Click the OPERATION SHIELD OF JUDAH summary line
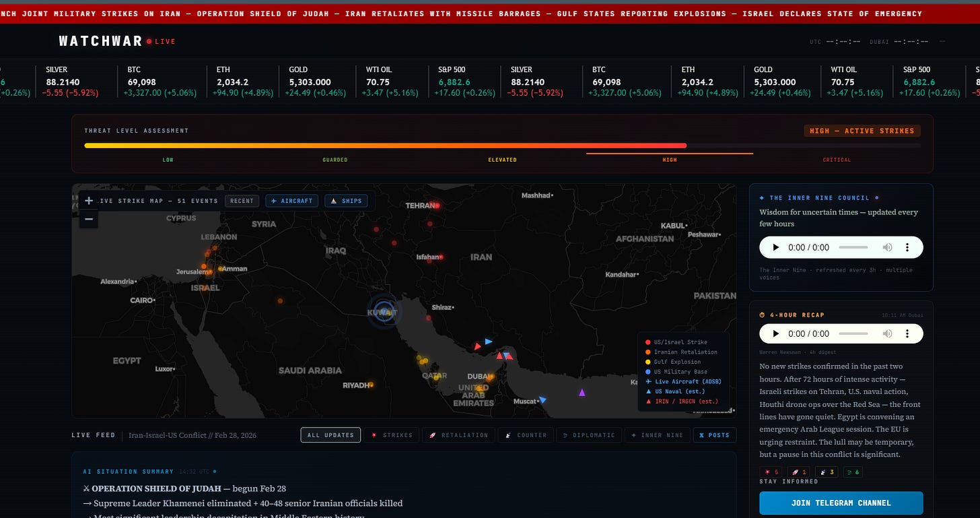 click(184, 488)
